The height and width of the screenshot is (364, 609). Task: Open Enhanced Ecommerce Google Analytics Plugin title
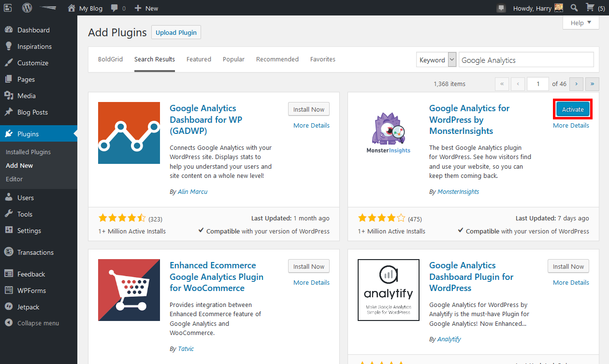[217, 277]
